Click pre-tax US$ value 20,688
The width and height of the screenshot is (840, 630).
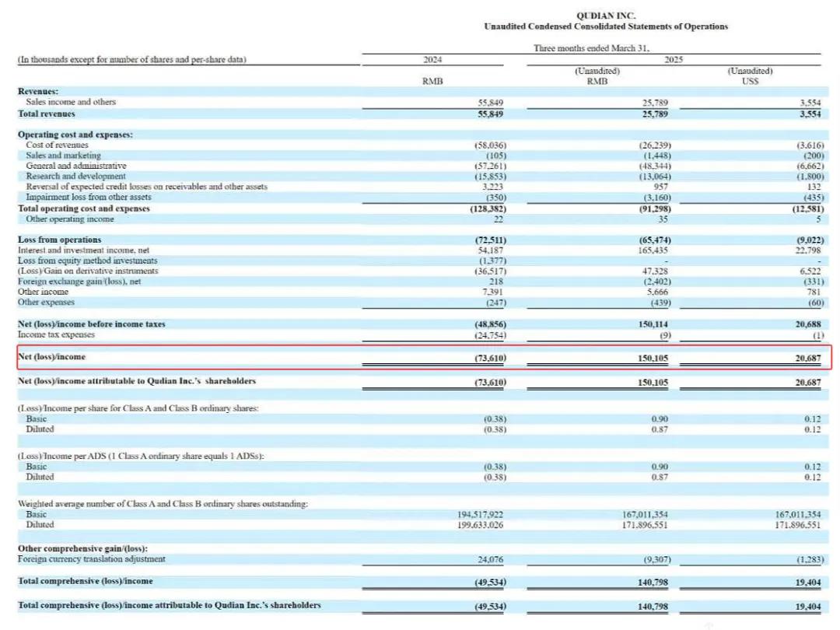click(808, 324)
